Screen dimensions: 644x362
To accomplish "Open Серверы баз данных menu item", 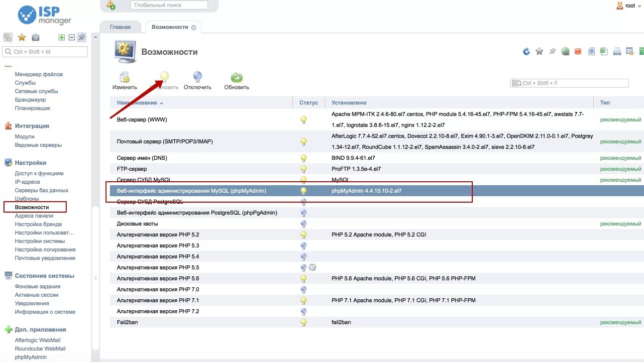I will click(x=42, y=190).
